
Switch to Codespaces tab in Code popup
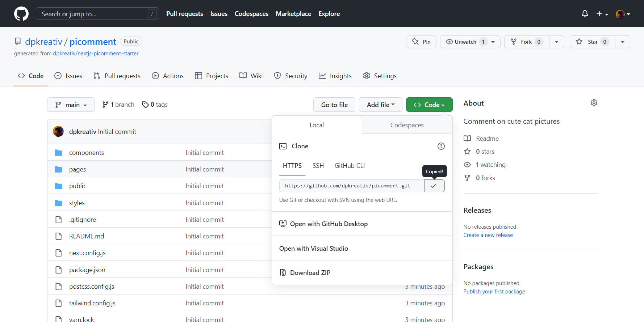[x=407, y=125]
